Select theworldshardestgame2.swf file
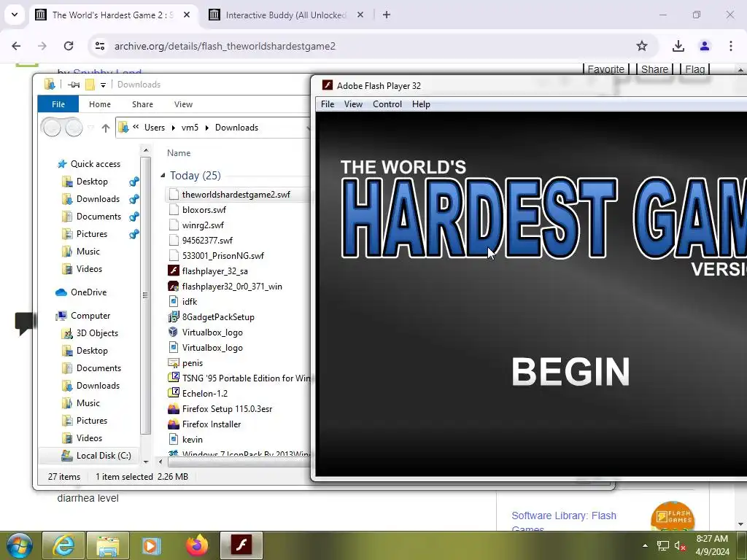 click(x=236, y=194)
